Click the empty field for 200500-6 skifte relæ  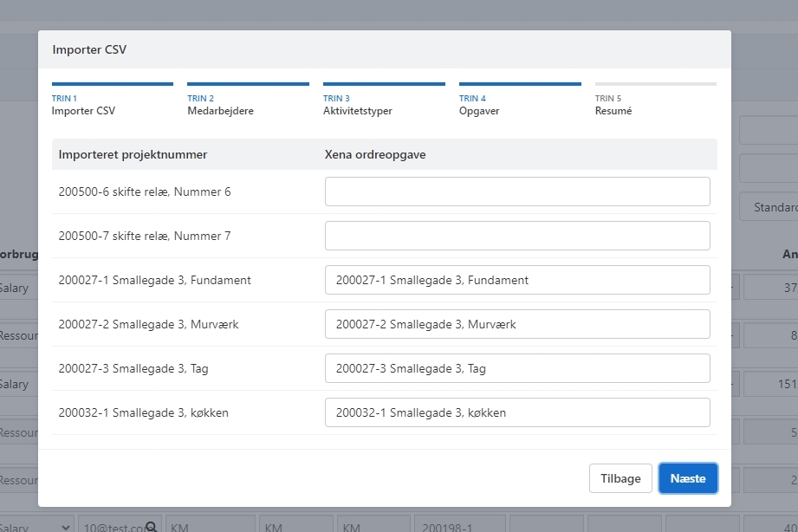tap(517, 191)
